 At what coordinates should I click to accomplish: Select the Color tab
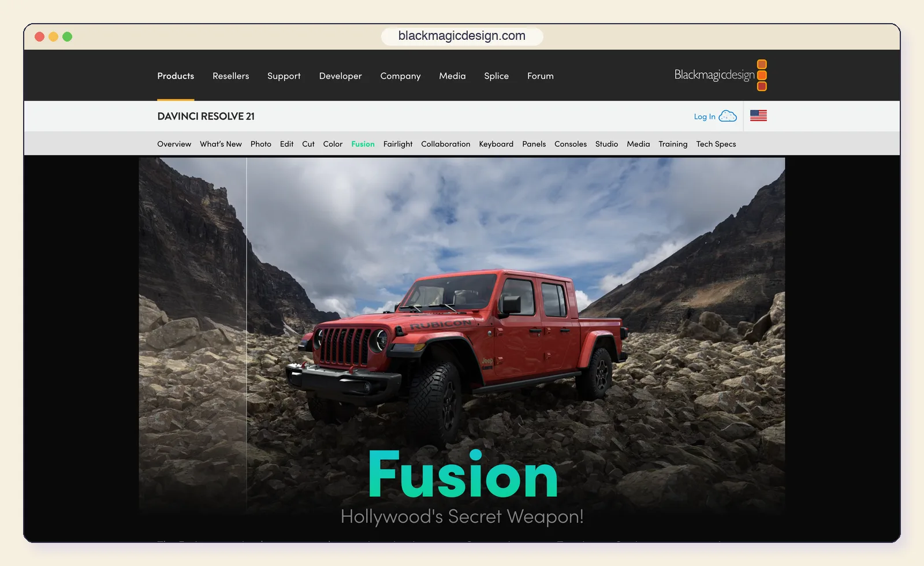click(333, 144)
